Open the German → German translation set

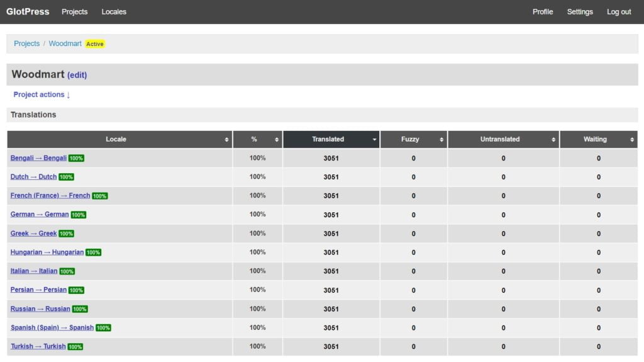(x=40, y=214)
